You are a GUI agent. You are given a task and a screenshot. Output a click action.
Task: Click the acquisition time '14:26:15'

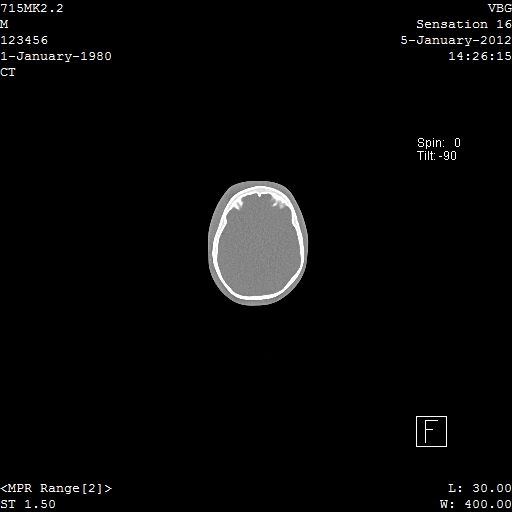(x=480, y=56)
